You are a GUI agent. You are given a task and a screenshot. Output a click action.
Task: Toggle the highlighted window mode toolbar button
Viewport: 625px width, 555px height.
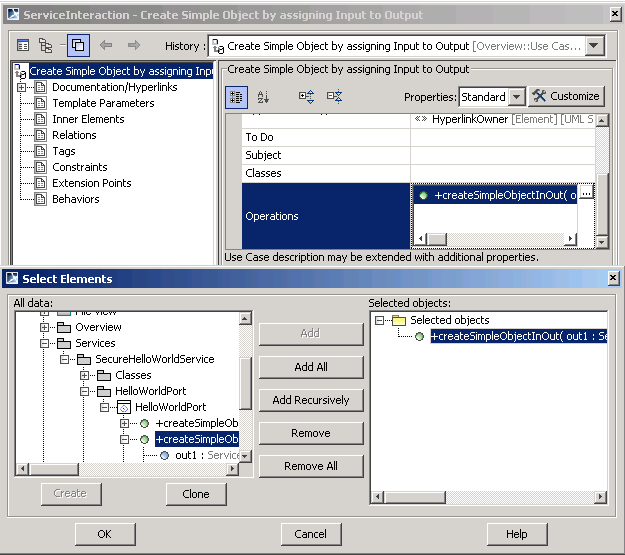[x=78, y=46]
